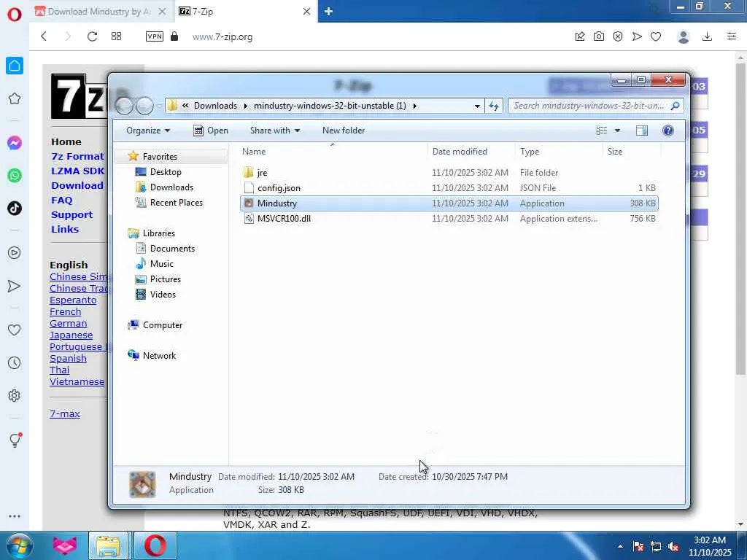Sort files by Name column

(333, 152)
